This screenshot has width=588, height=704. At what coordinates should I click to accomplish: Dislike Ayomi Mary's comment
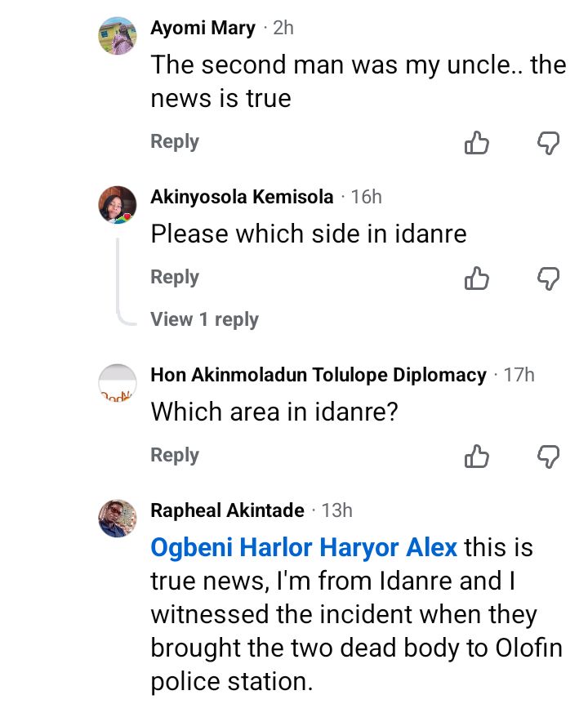(548, 144)
